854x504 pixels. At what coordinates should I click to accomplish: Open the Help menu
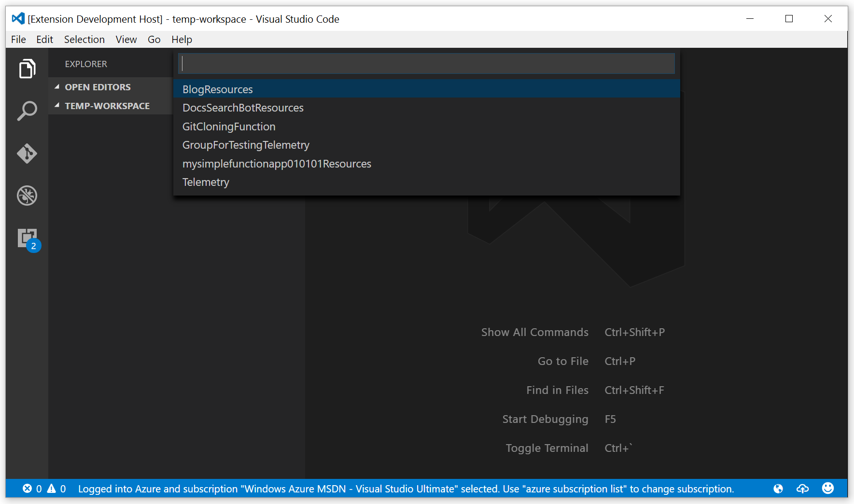pos(182,40)
